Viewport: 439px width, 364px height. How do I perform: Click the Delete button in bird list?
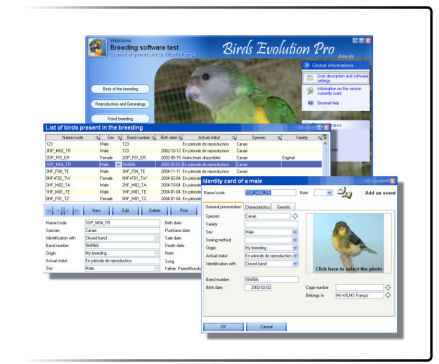pos(154,211)
